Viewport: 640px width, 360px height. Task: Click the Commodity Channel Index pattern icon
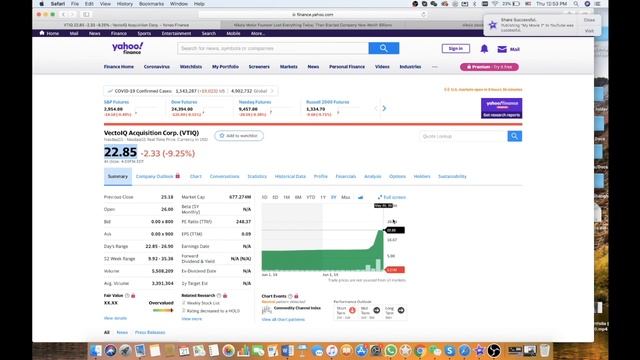[267, 311]
